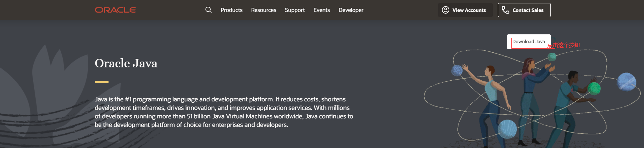Image resolution: width=644 pixels, height=148 pixels.
Task: Open the Resources menu
Action: (264, 10)
